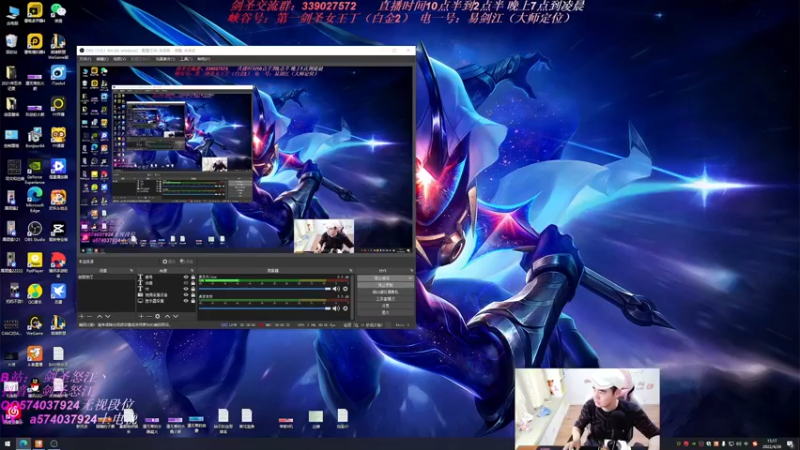Open the Recycle Bin on desktop
Viewport: 800px width, 450px height.
[11, 44]
